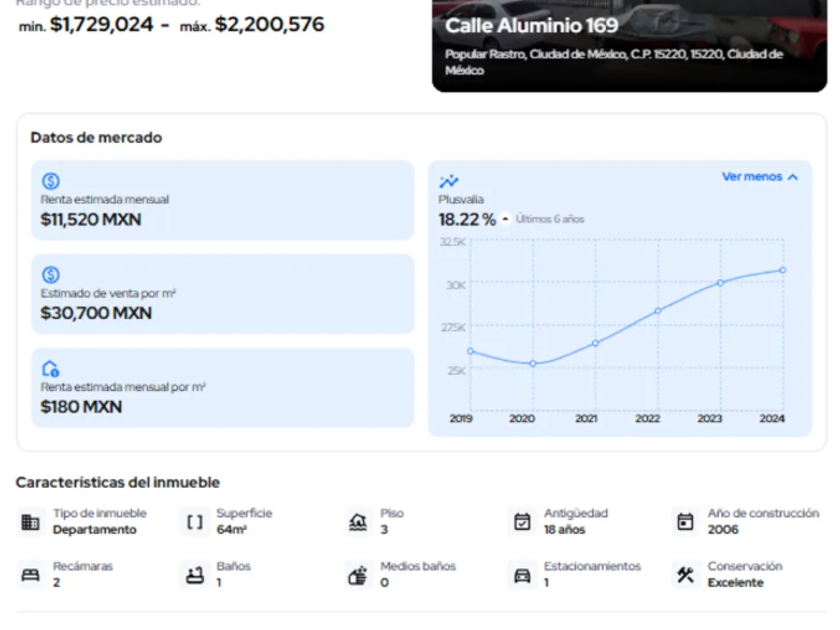Click the car icon beside Estacionamientos
This screenshot has height=630, width=840.
(x=522, y=575)
